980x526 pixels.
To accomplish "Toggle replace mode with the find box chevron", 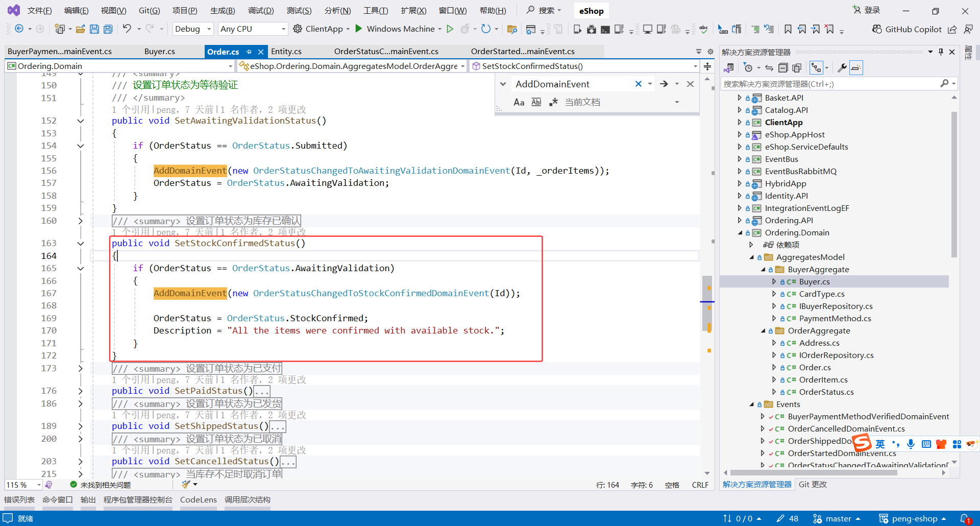I will pyautogui.click(x=503, y=84).
